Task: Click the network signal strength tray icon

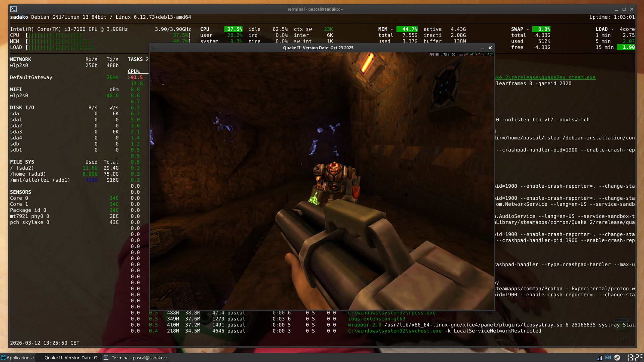Action: click(599, 358)
